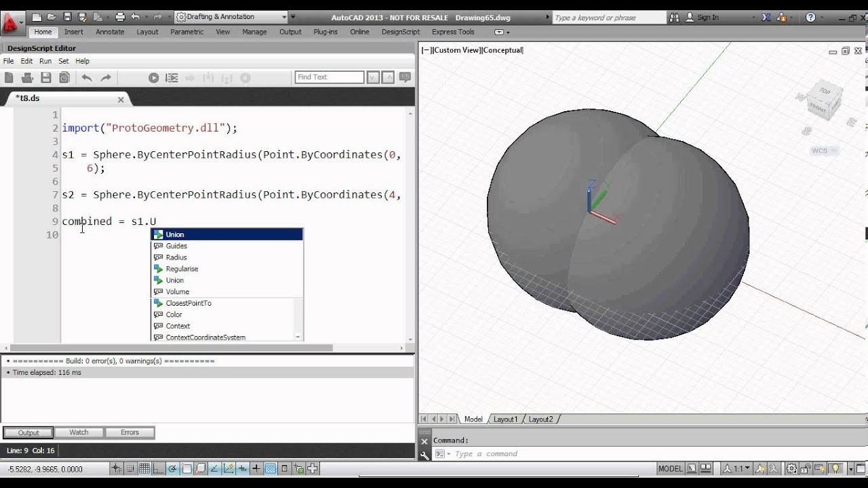Screen dimensions: 868x488
Task: Click scroll-down arrow of autocomplete list
Action: click(x=298, y=337)
